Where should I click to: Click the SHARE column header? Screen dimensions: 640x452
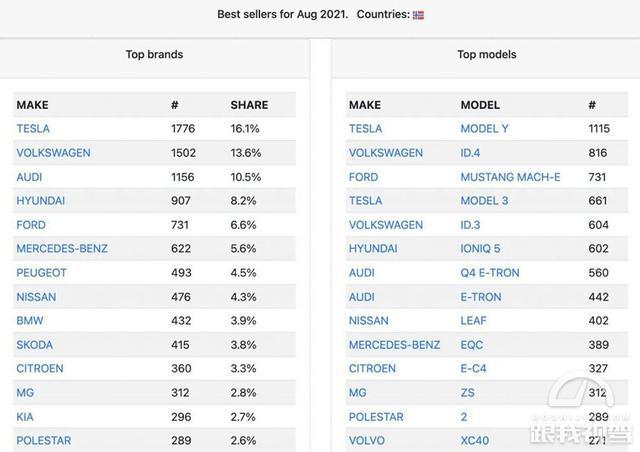tap(249, 105)
